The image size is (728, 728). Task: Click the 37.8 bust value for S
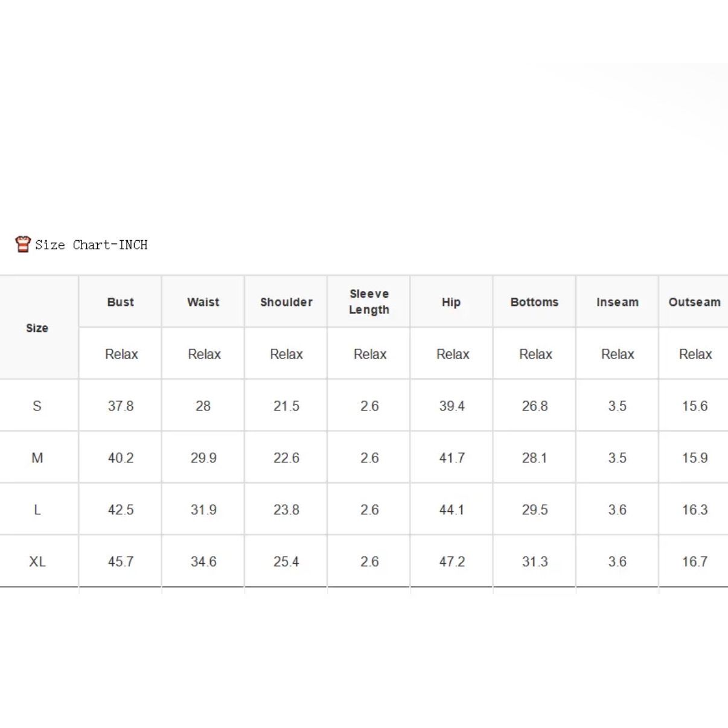click(x=121, y=406)
